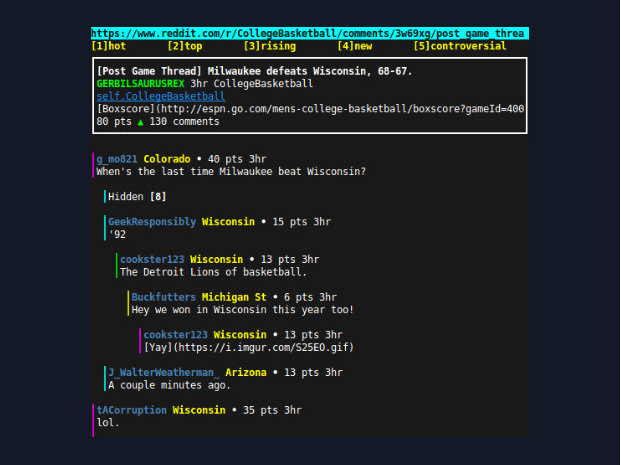The image size is (621, 465).
Task: Click 'The Detroit Lions of basketball.' comment
Action: point(213,272)
